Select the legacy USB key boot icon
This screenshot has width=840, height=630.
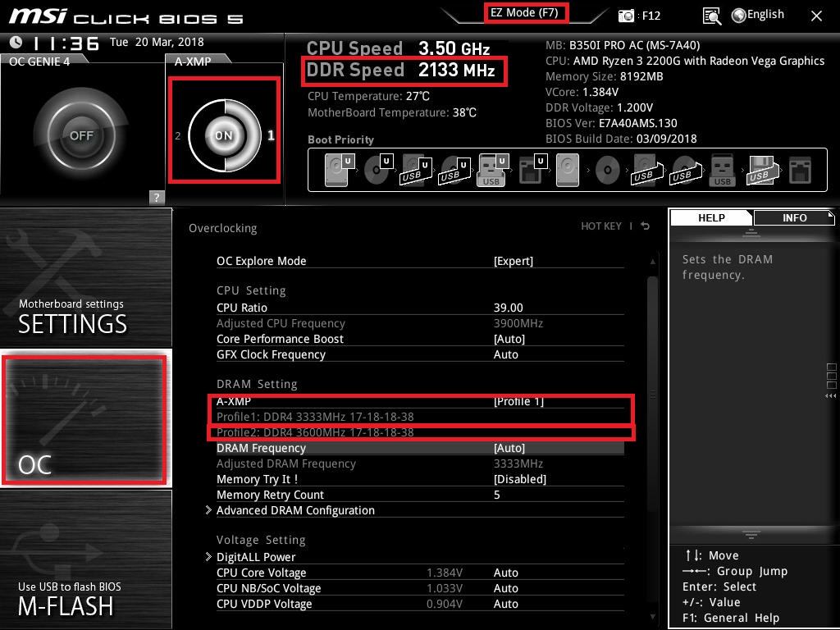coord(722,170)
